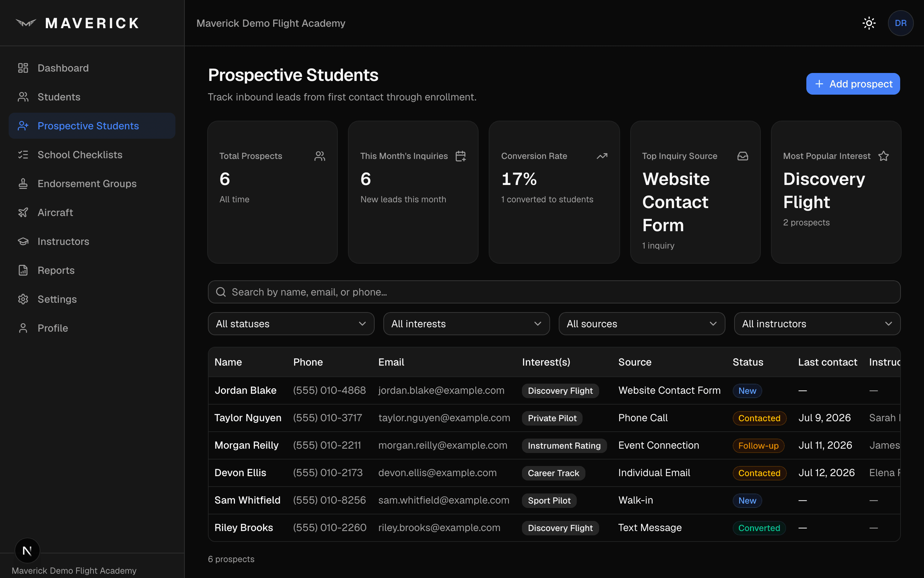This screenshot has width=924, height=578.
Task: Open Jordan Blake's prospect row
Action: coord(554,391)
